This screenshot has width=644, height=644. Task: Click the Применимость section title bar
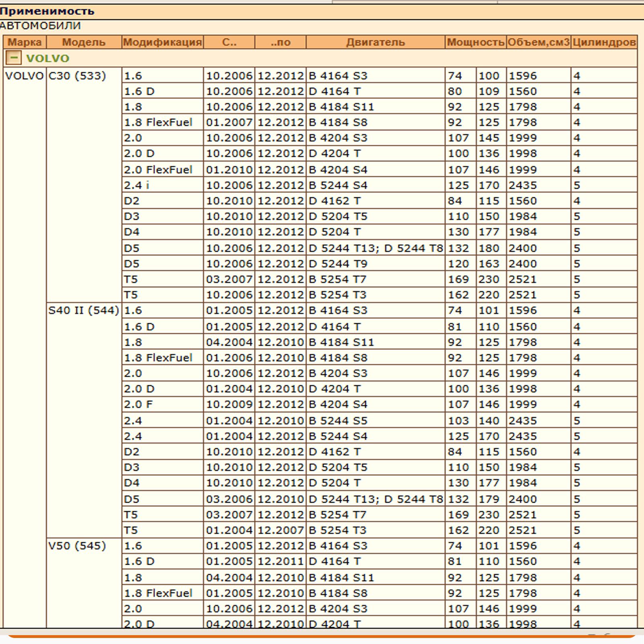[322, 11]
